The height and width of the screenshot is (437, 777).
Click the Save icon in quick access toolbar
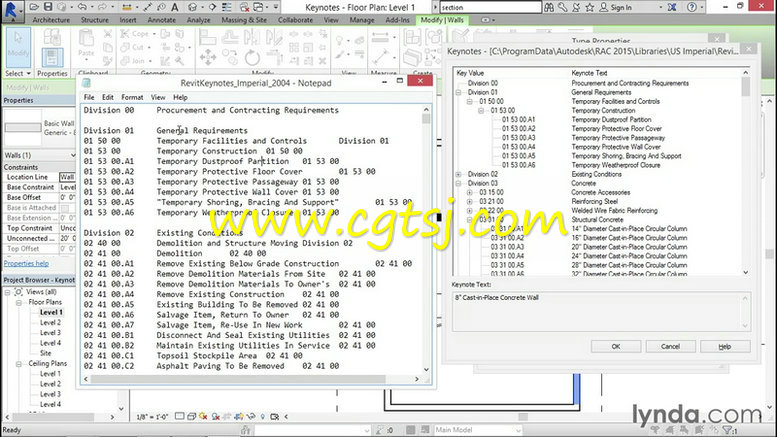pyautogui.click(x=48, y=7)
